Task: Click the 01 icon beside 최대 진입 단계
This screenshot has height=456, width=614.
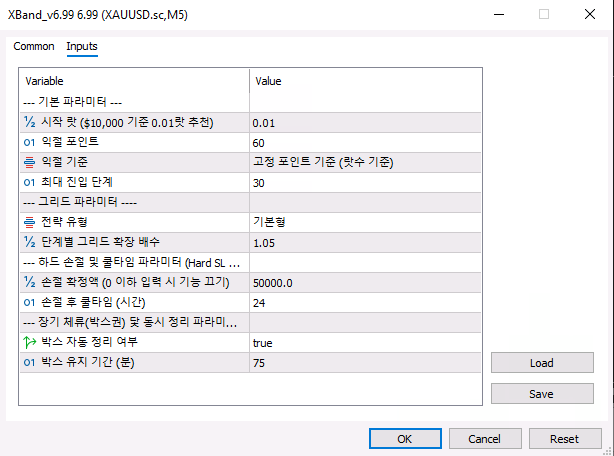Action: point(29,182)
